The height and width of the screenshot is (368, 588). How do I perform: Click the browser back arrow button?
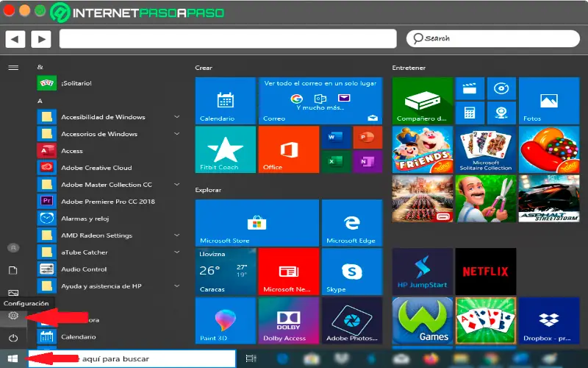coord(15,39)
